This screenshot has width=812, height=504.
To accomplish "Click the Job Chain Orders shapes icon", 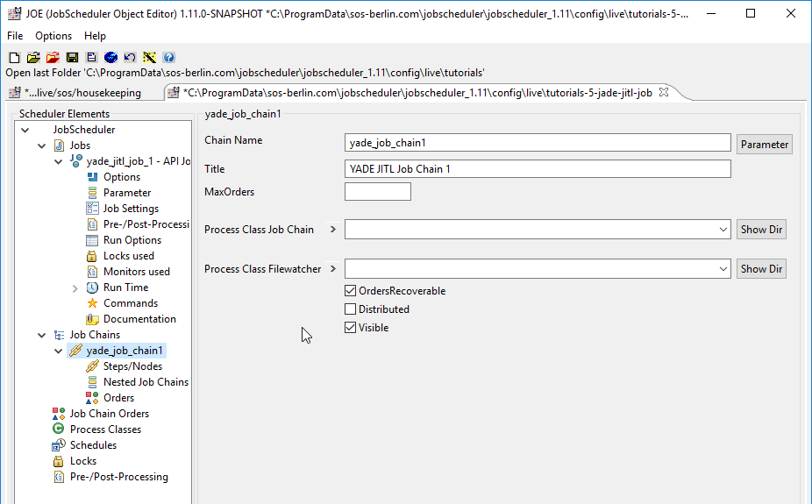I will [59, 414].
